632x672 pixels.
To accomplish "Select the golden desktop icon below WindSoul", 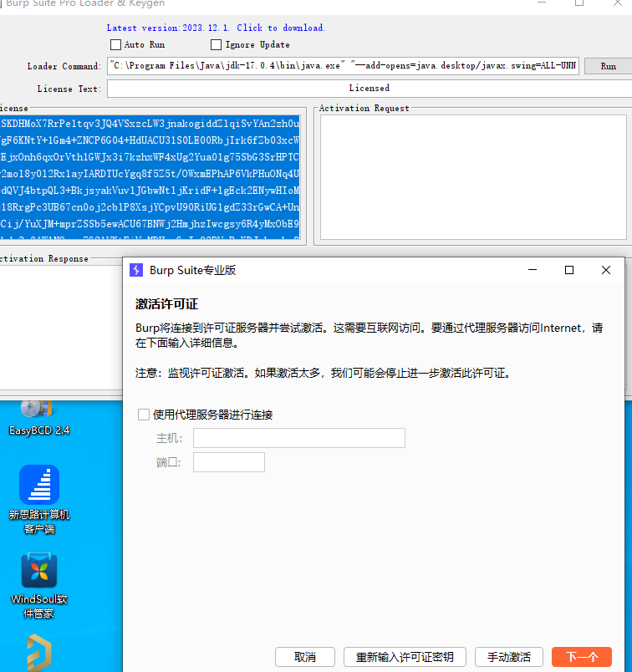I will [x=39, y=652].
